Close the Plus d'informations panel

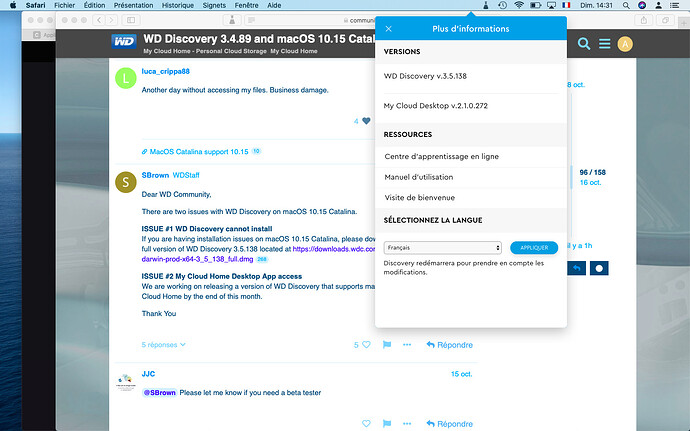point(388,29)
